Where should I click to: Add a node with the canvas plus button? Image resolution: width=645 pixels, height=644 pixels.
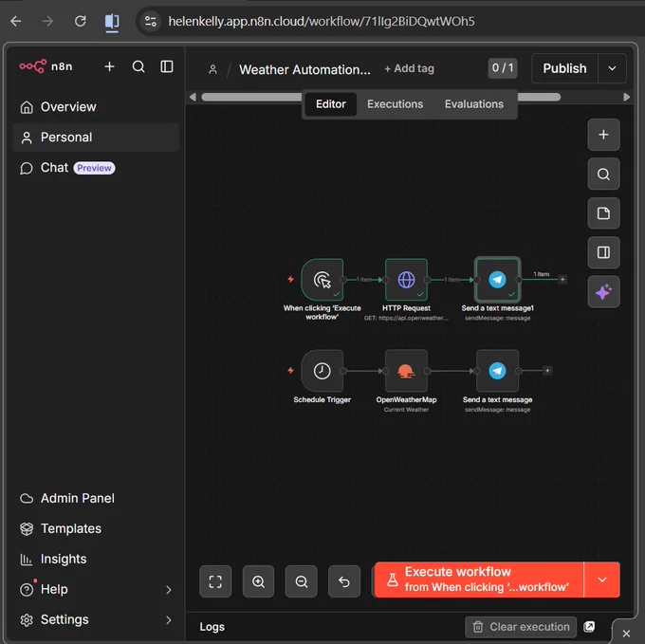click(x=603, y=135)
